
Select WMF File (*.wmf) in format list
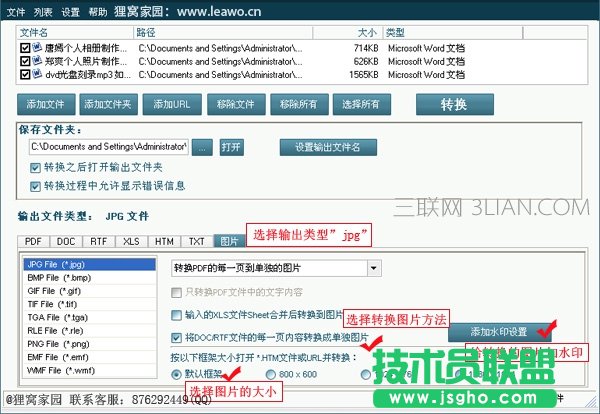tap(90, 370)
